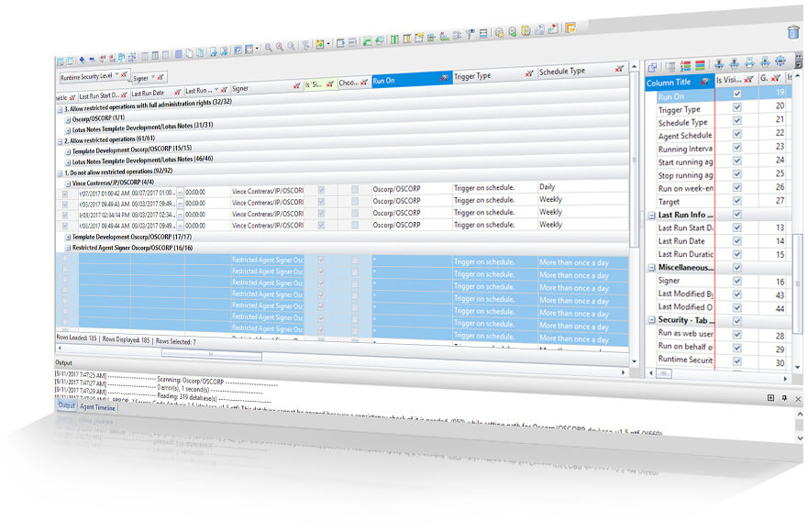Screen dimensions: 808x532
Task: Click the trash bin icon at top right
Action: pos(793,32)
